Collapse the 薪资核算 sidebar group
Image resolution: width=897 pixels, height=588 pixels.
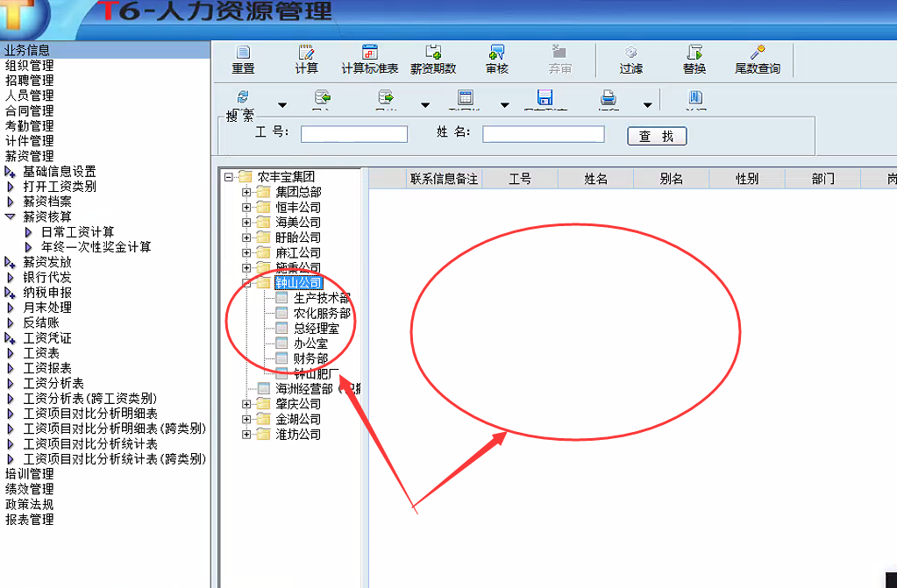(x=10, y=216)
